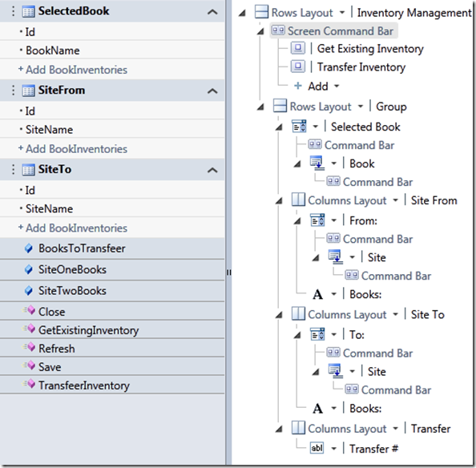Open the Rows Layout dropdown for Inventory Management
Viewport: 476px width, 468px height.
342,13
